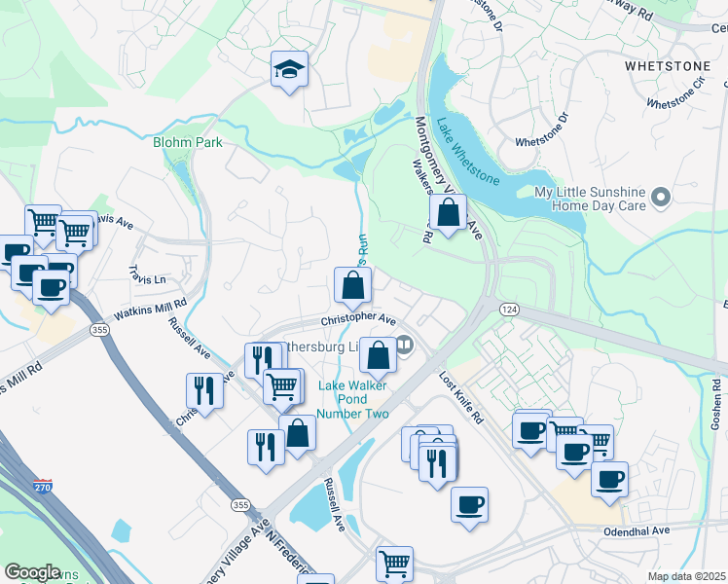The width and height of the screenshot is (728, 584).
Task: Click the WHETSTONE neighborhood label
Action: click(x=668, y=66)
